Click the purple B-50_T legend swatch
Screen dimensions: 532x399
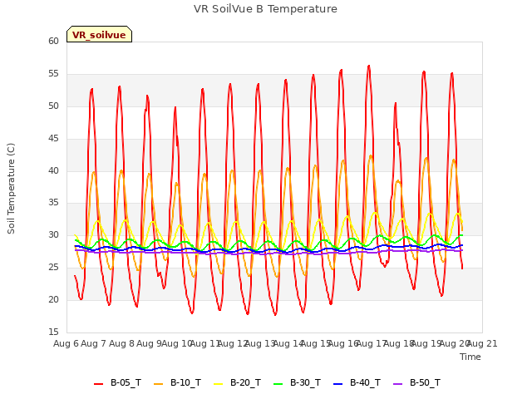(x=398, y=384)
